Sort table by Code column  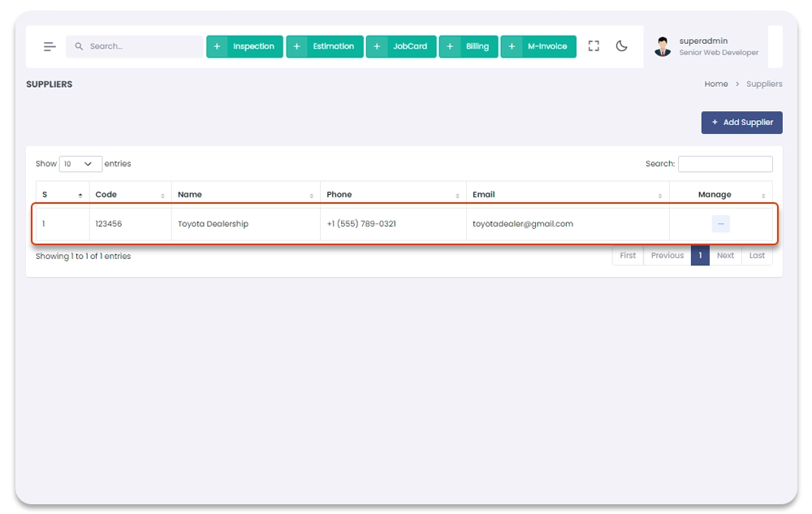pyautogui.click(x=130, y=195)
